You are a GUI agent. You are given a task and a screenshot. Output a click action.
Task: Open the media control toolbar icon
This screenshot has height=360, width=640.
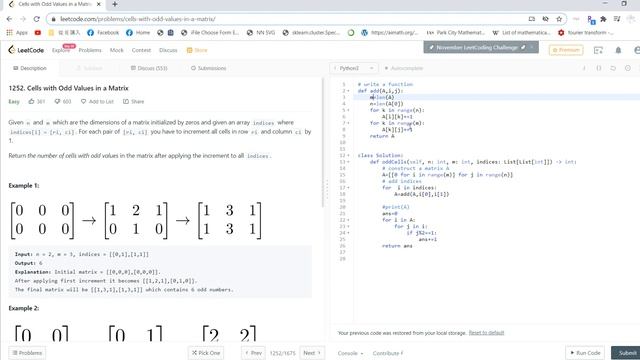click(x=617, y=19)
